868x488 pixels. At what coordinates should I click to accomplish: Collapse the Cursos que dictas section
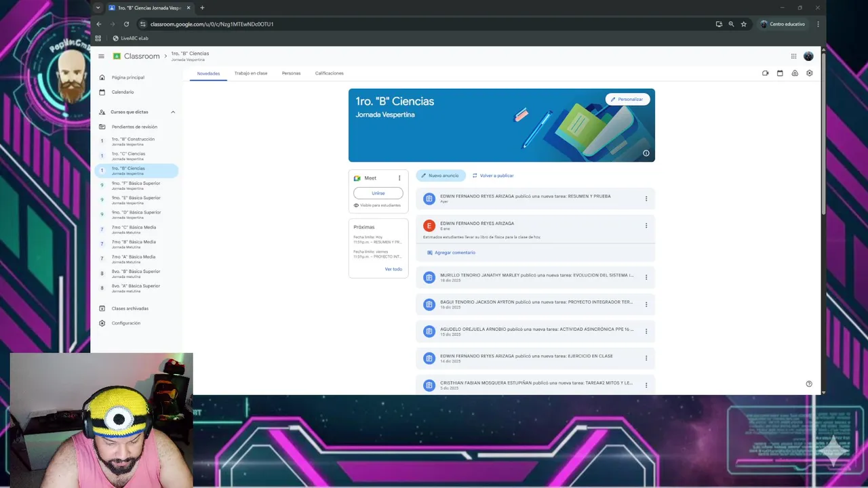coord(173,112)
